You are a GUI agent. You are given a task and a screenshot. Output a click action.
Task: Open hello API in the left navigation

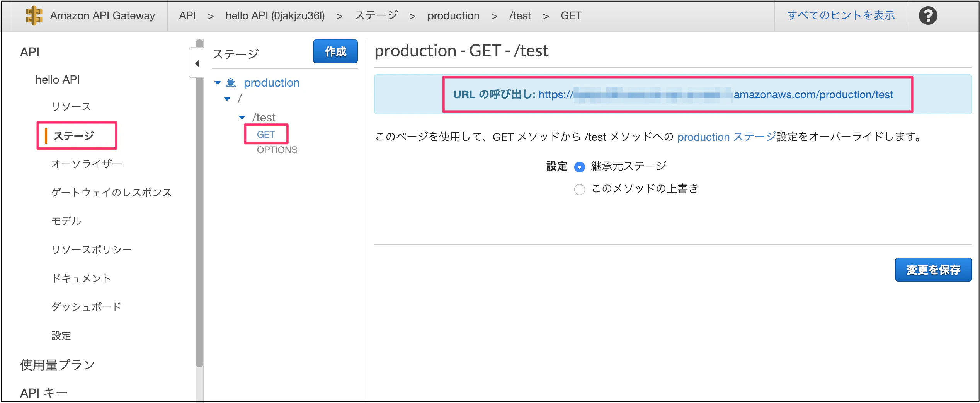58,79
